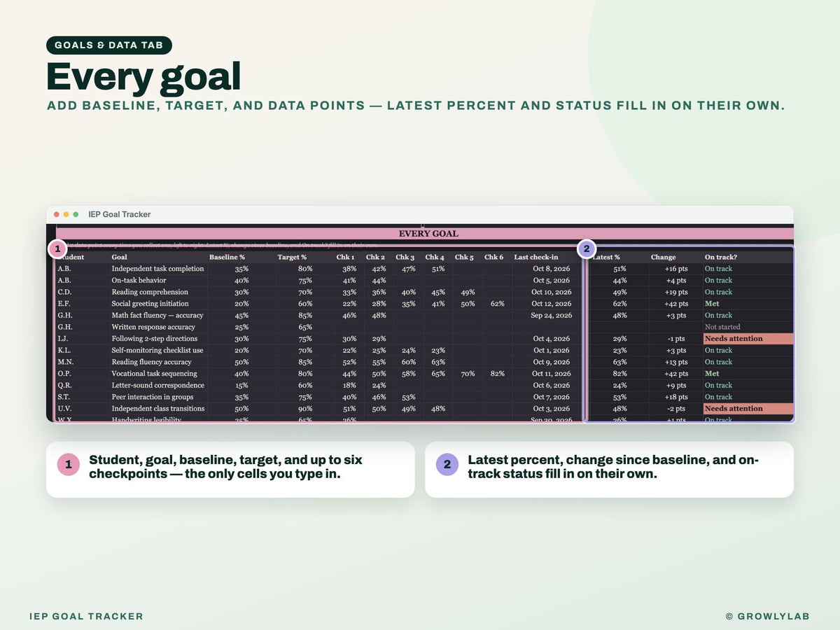
Task: Click the On track? column header
Action: 721,257
